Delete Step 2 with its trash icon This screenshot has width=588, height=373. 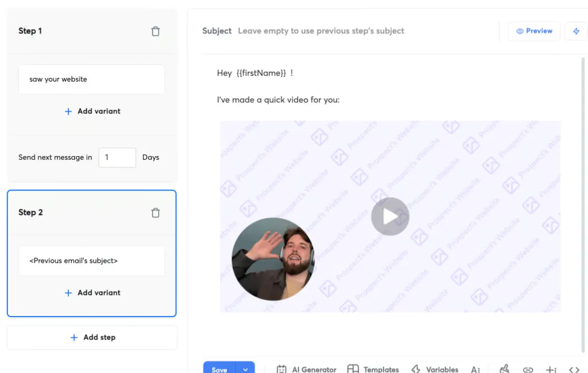pos(155,213)
